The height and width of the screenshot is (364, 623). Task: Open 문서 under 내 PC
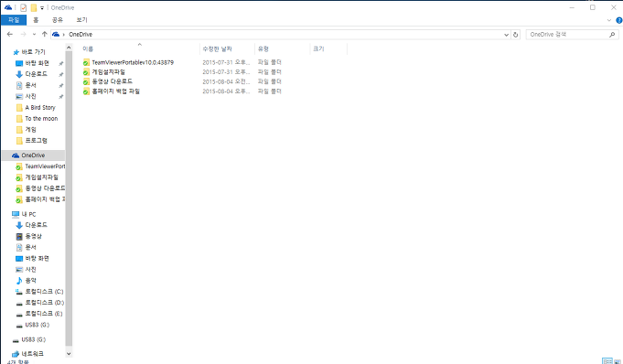click(30, 248)
